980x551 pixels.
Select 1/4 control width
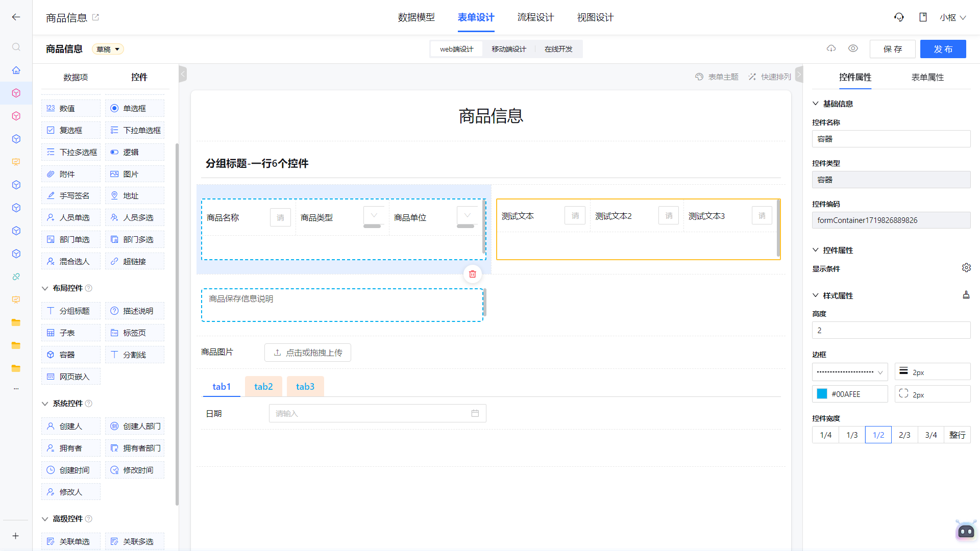825,435
